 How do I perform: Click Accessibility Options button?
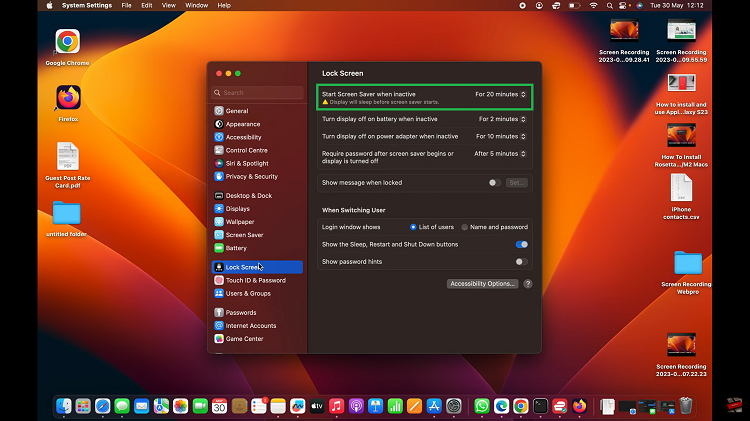[x=482, y=284]
